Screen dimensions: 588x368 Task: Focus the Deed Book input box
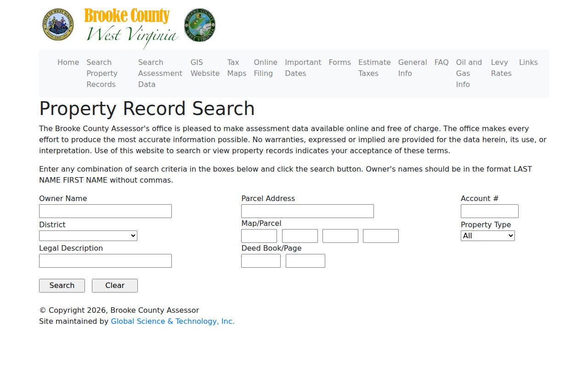[261, 261]
